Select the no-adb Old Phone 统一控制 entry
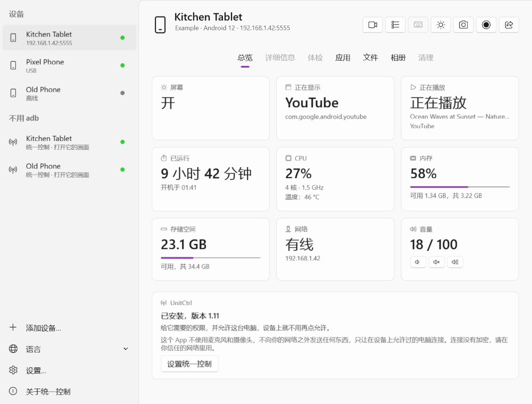 (x=69, y=170)
